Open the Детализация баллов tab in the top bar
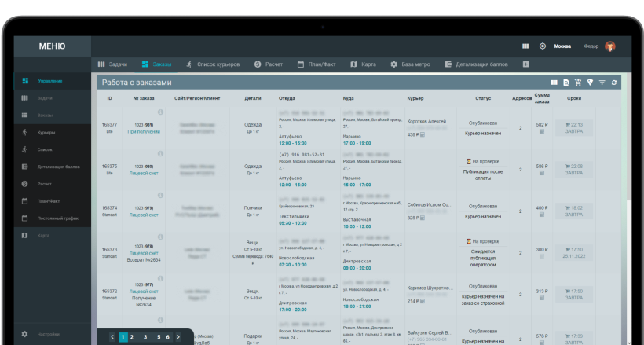This screenshot has width=644, height=345. pos(477,64)
